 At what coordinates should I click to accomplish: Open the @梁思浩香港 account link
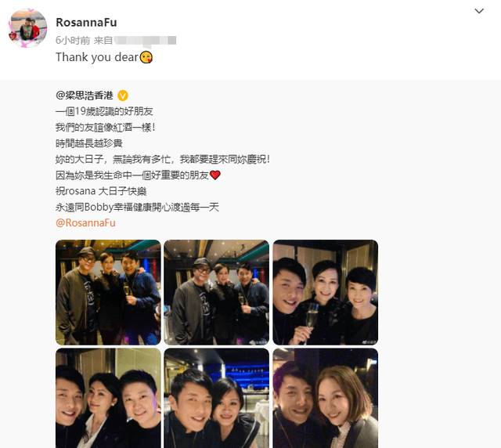point(85,96)
